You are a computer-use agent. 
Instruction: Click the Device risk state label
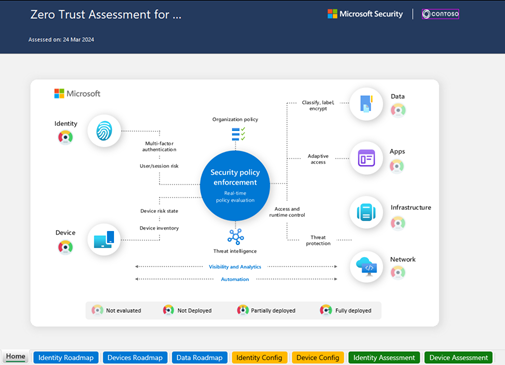pyautogui.click(x=159, y=211)
